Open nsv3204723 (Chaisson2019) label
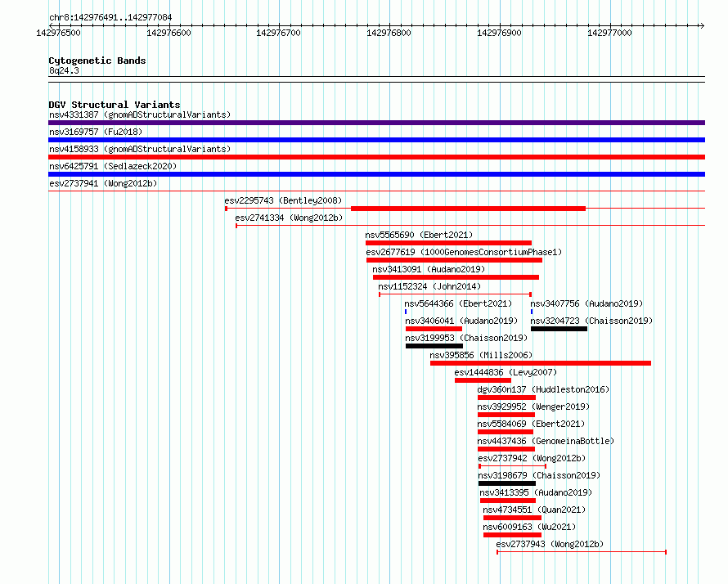Viewport: 728px width, 584px height. pyautogui.click(x=591, y=321)
